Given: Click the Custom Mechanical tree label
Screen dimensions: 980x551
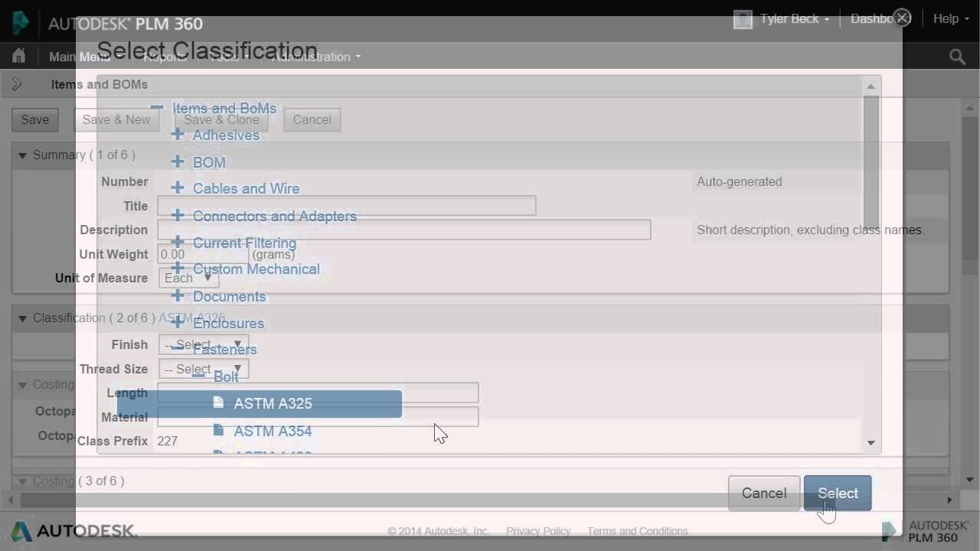Looking at the screenshot, I should (x=256, y=269).
